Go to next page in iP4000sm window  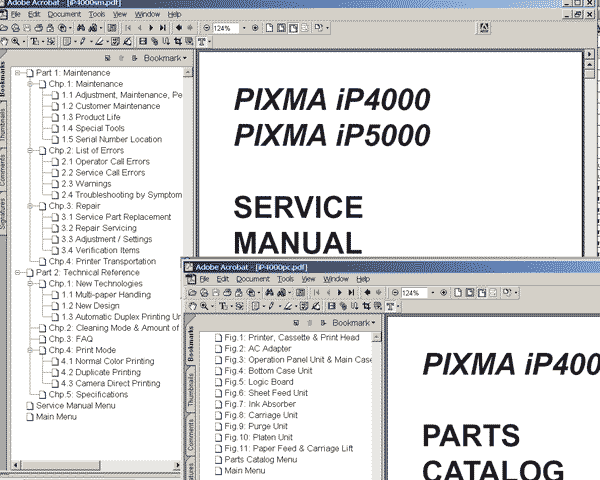click(151, 28)
